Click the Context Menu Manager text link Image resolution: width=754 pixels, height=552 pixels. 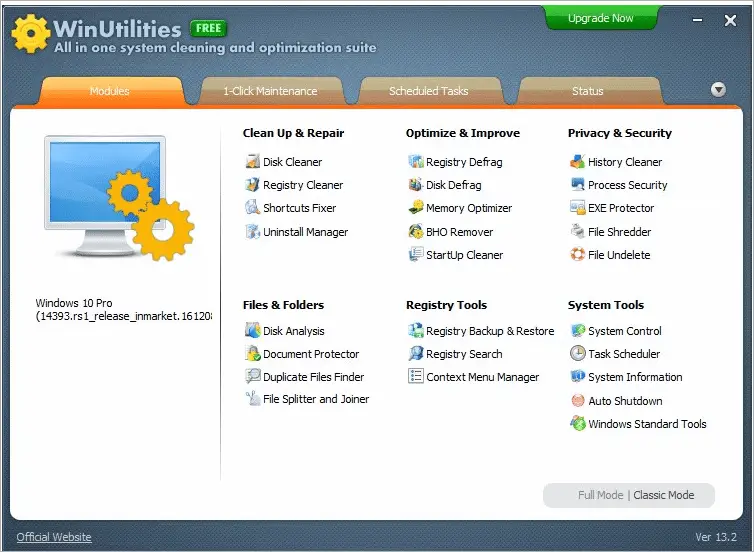point(482,377)
